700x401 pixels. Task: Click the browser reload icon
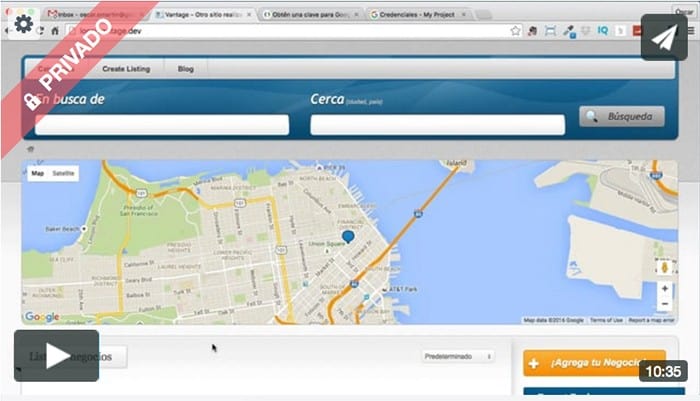coord(41,31)
